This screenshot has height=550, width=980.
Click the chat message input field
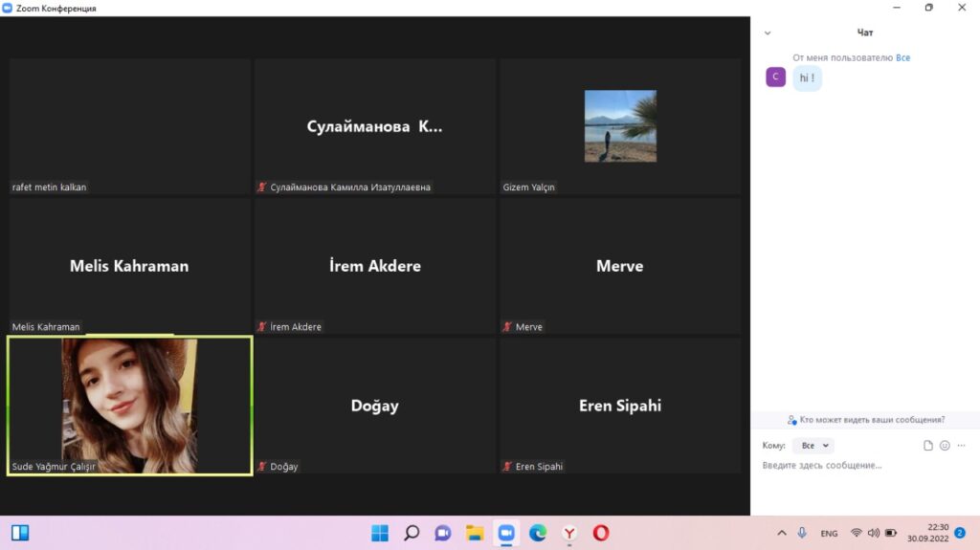865,466
